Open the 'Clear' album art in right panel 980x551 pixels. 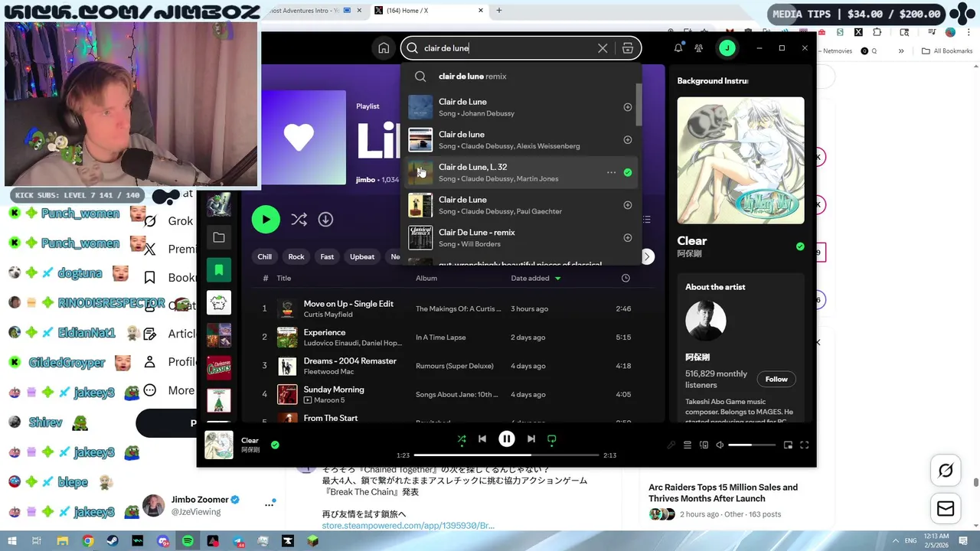pyautogui.click(x=740, y=160)
